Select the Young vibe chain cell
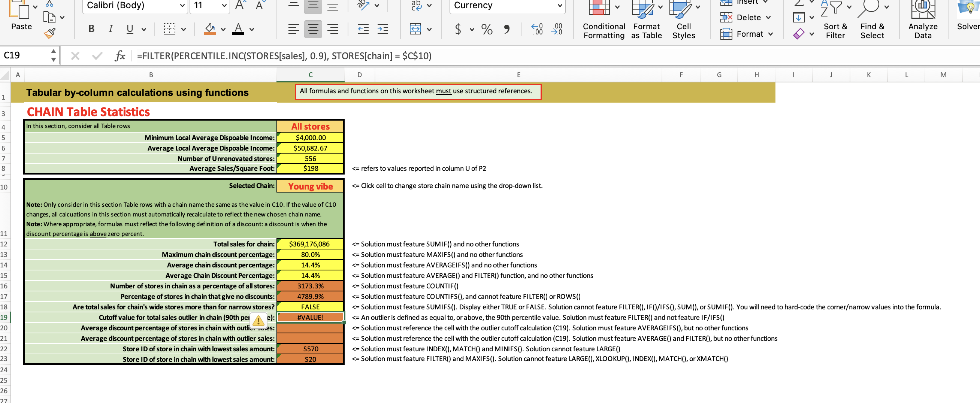 [x=311, y=186]
